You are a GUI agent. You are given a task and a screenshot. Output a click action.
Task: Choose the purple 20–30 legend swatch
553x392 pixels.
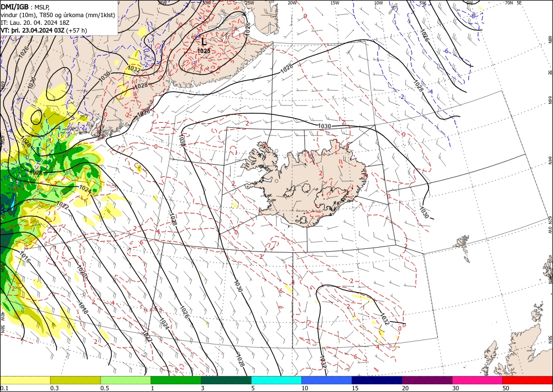pyautogui.click(x=427, y=380)
